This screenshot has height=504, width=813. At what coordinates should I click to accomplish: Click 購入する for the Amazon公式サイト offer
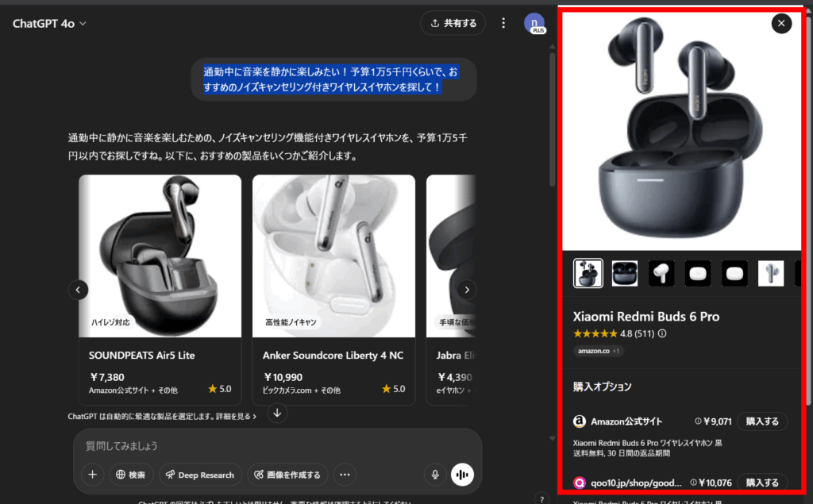pos(762,421)
